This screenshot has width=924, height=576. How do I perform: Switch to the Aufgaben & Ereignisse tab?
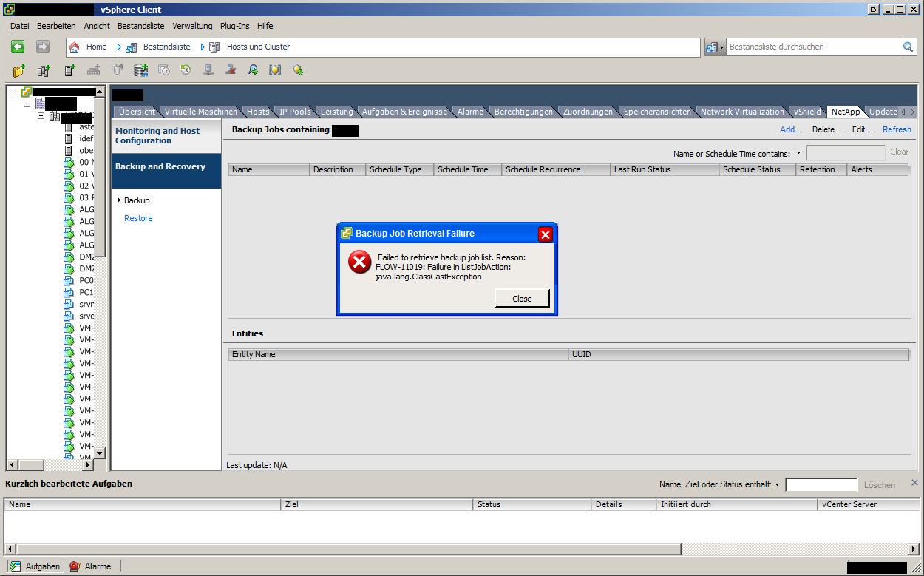404,112
